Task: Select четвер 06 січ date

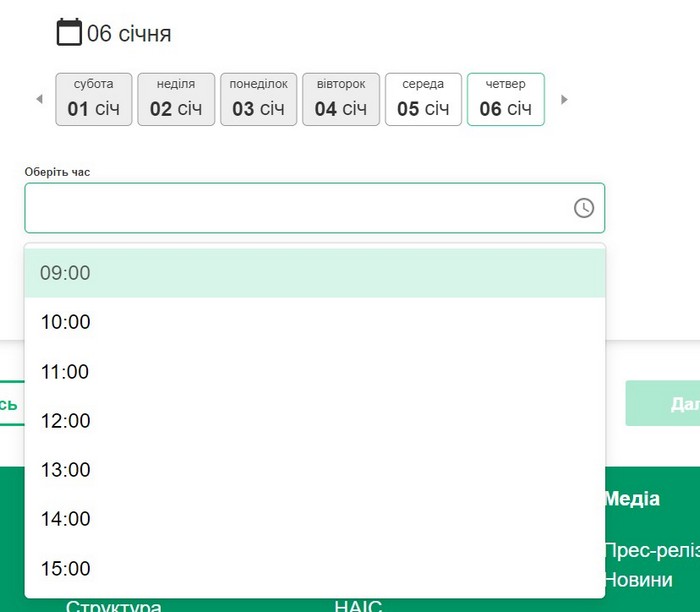Action: pyautogui.click(x=505, y=99)
